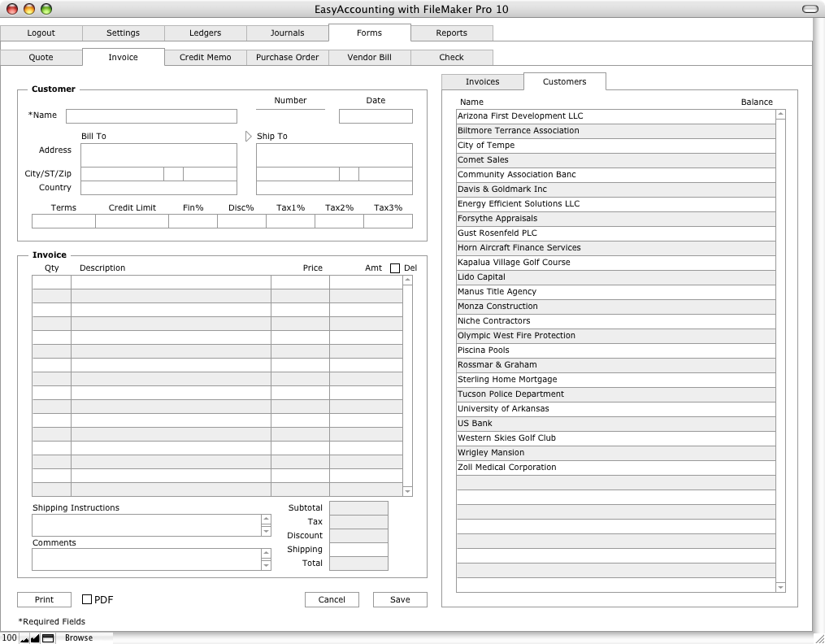Click the Shipping Instructions text box
The width and height of the screenshot is (825, 644).
click(x=147, y=525)
